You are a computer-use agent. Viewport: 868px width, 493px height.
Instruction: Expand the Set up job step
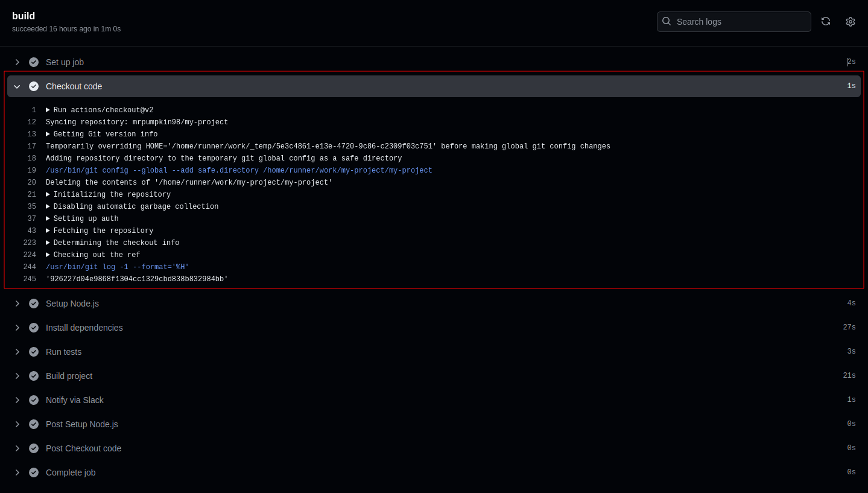[x=17, y=62]
